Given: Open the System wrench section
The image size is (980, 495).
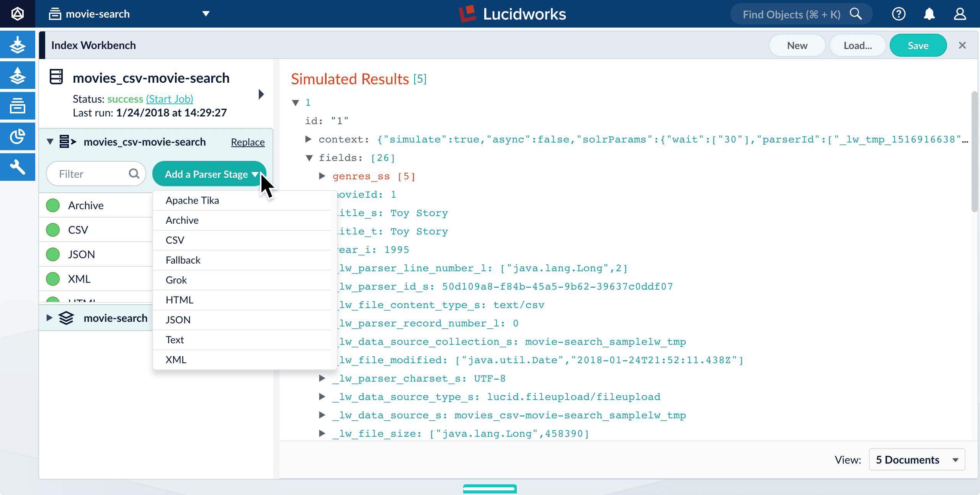Looking at the screenshot, I should point(18,167).
